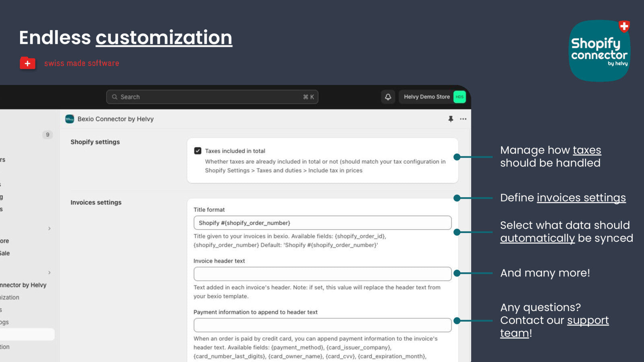Open 'nnector by Helvy' in sidebar
The width and height of the screenshot is (644, 362).
tap(23, 285)
